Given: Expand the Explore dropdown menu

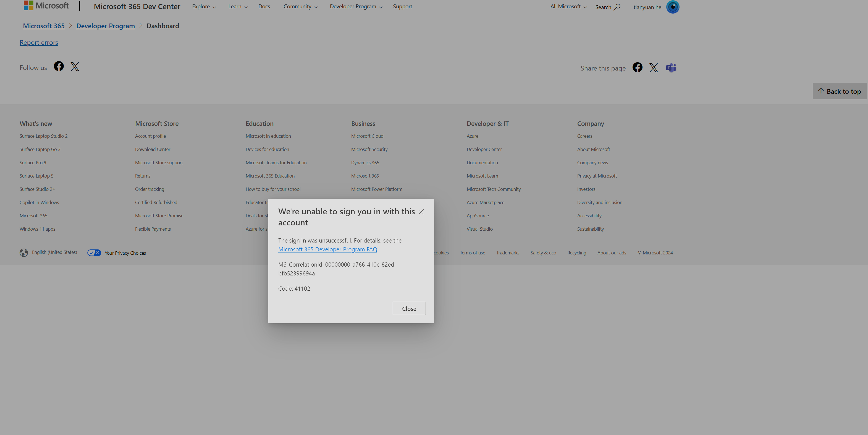Looking at the screenshot, I should pos(204,6).
